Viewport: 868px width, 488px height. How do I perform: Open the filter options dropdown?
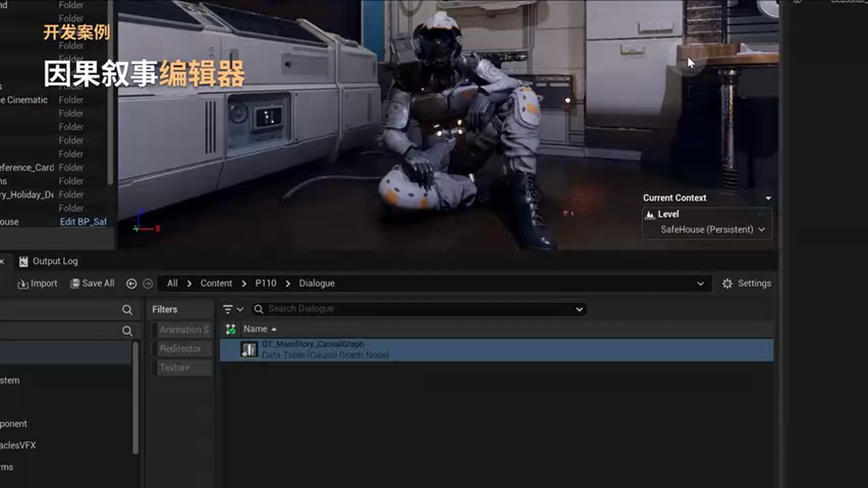pos(233,309)
